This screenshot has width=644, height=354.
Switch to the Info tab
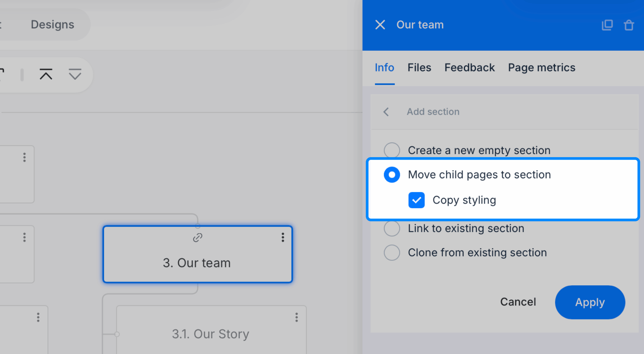point(384,68)
